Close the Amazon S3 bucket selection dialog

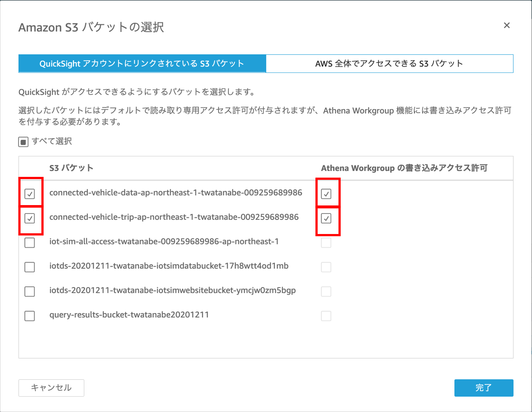(507, 25)
